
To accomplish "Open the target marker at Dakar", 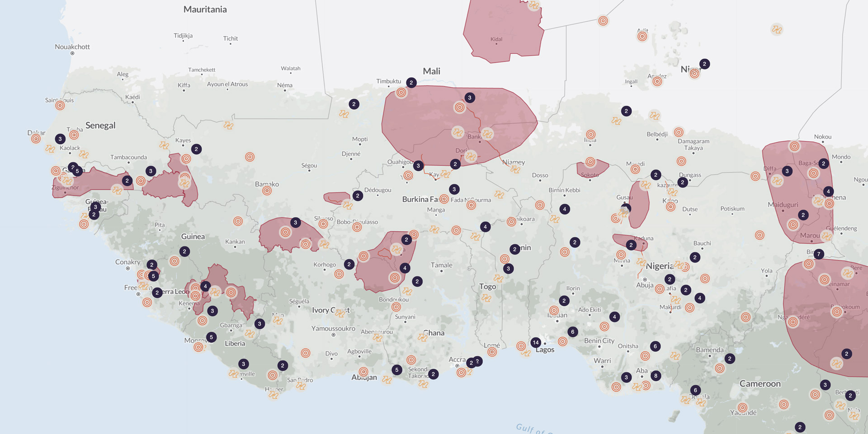I will (36, 139).
